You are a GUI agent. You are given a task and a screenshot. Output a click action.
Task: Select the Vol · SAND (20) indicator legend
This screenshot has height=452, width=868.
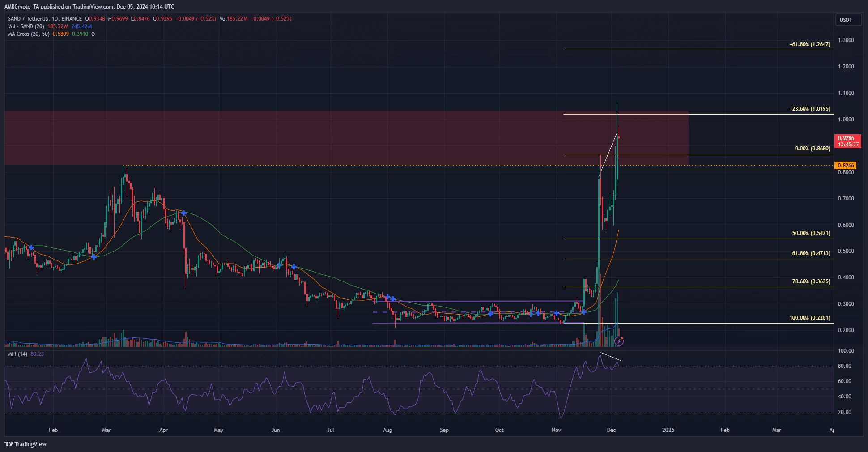26,26
